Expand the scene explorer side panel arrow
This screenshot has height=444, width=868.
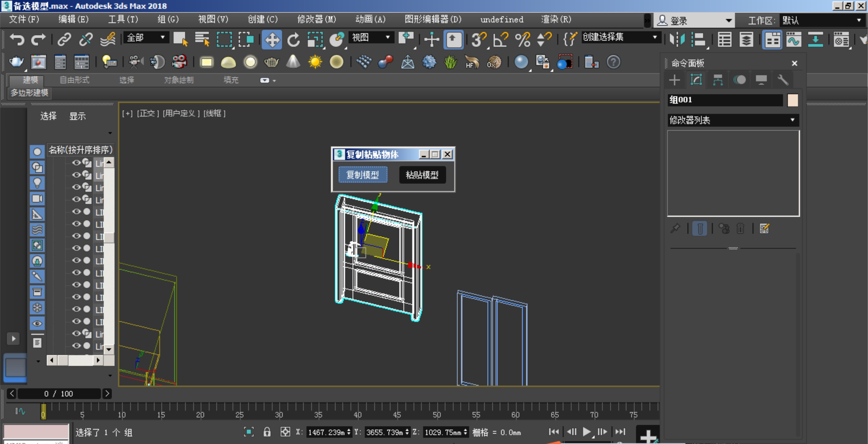[14, 339]
